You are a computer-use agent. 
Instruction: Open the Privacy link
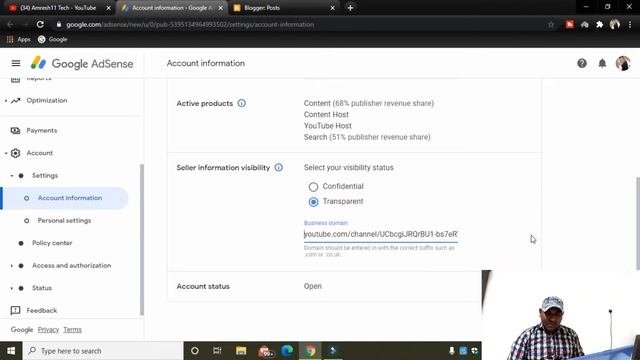click(x=48, y=329)
